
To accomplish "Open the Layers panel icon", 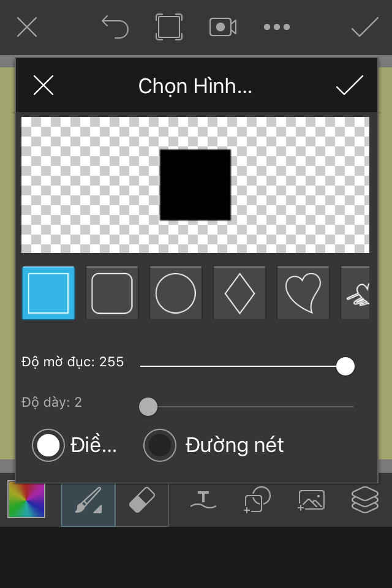I will click(x=365, y=500).
